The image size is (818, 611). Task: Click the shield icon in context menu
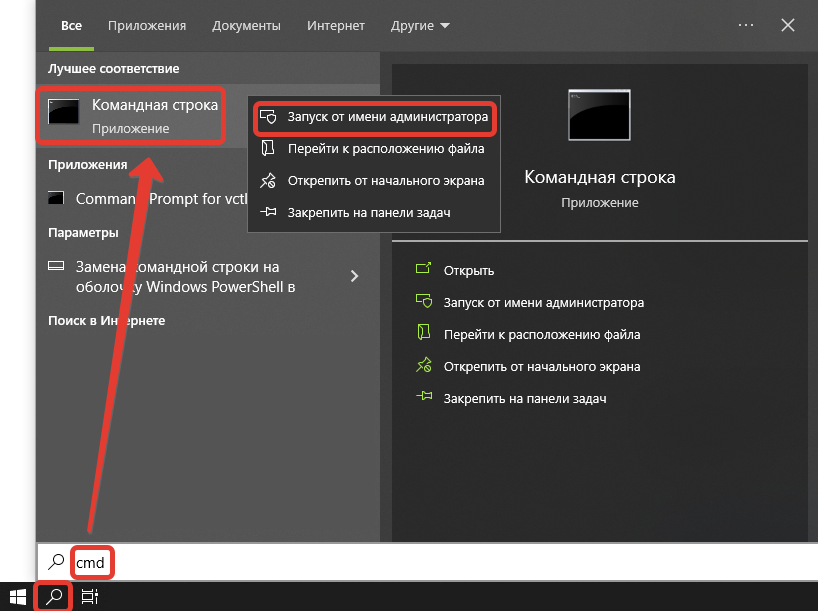pyautogui.click(x=268, y=116)
